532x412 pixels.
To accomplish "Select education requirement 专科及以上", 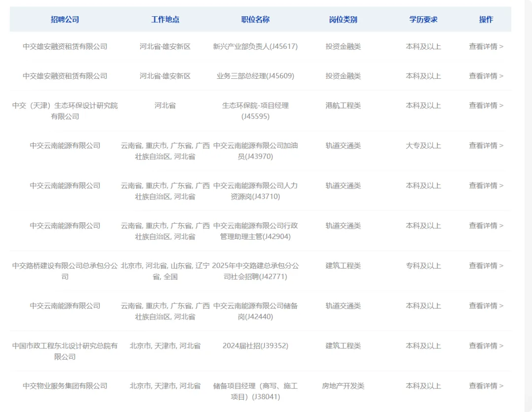I will pos(423,266).
